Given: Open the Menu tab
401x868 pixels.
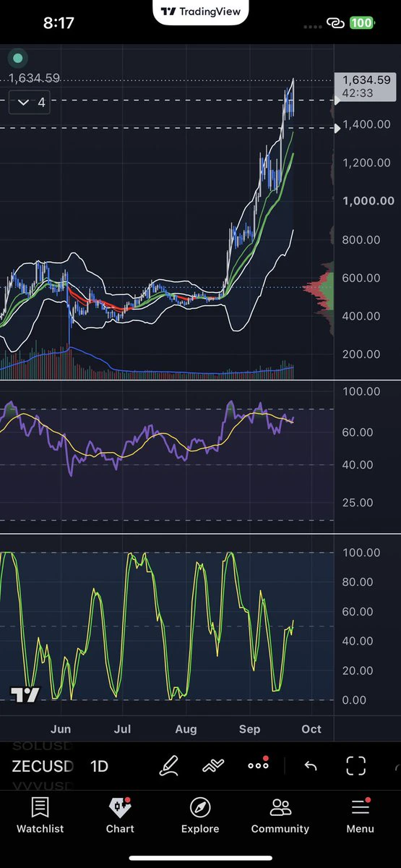Looking at the screenshot, I should [x=360, y=815].
